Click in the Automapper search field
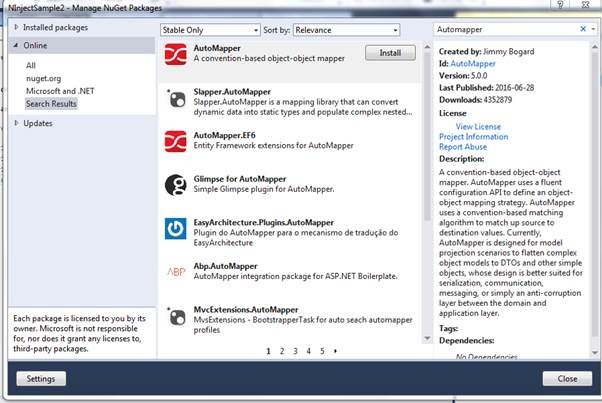 [506, 30]
